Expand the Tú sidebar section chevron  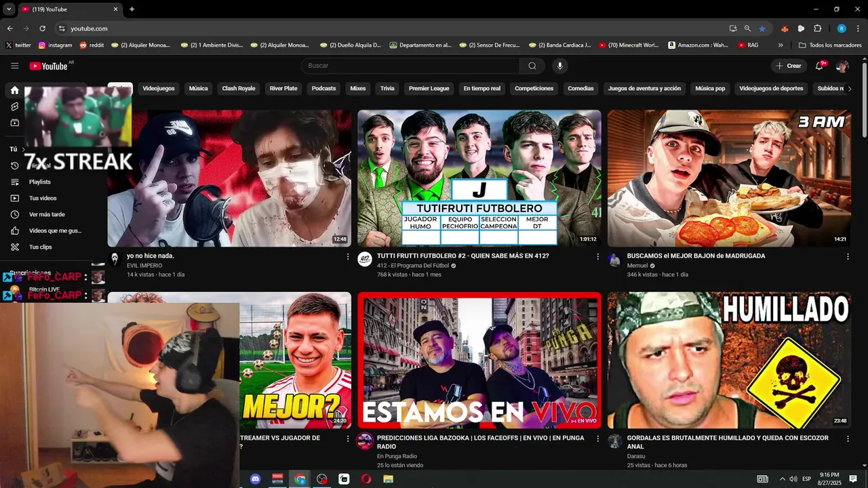click(x=23, y=149)
